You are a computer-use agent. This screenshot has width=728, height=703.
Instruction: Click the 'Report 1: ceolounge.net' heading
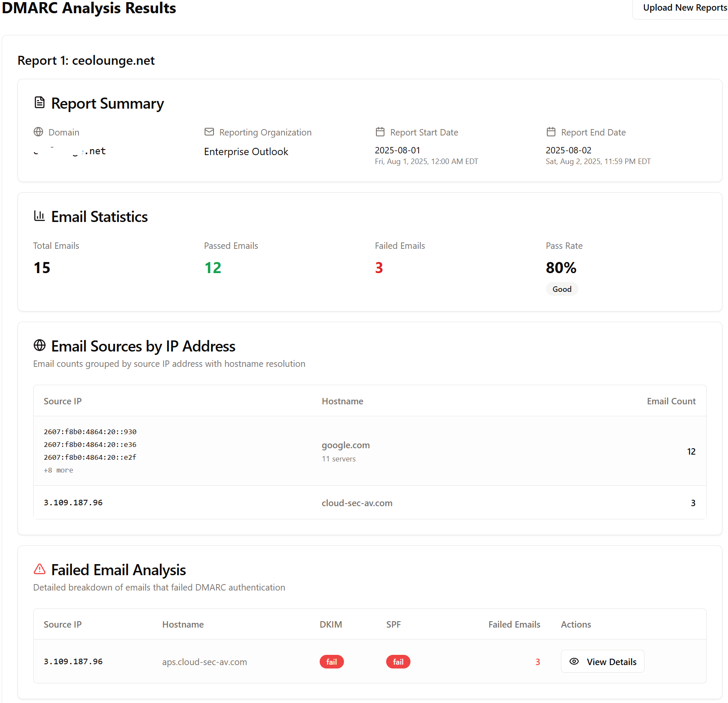[x=86, y=61]
